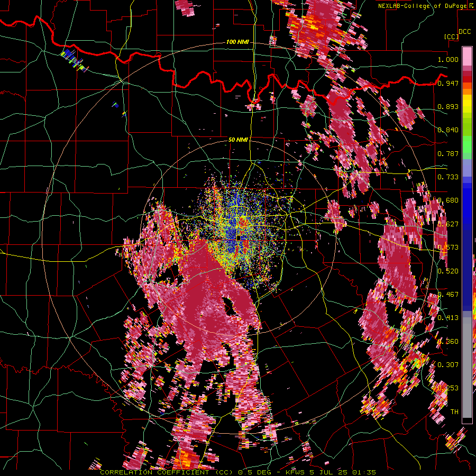Viewport: 476px width, 476px height.
Task: Click the 100 NMI range ring label
Action: click(237, 42)
